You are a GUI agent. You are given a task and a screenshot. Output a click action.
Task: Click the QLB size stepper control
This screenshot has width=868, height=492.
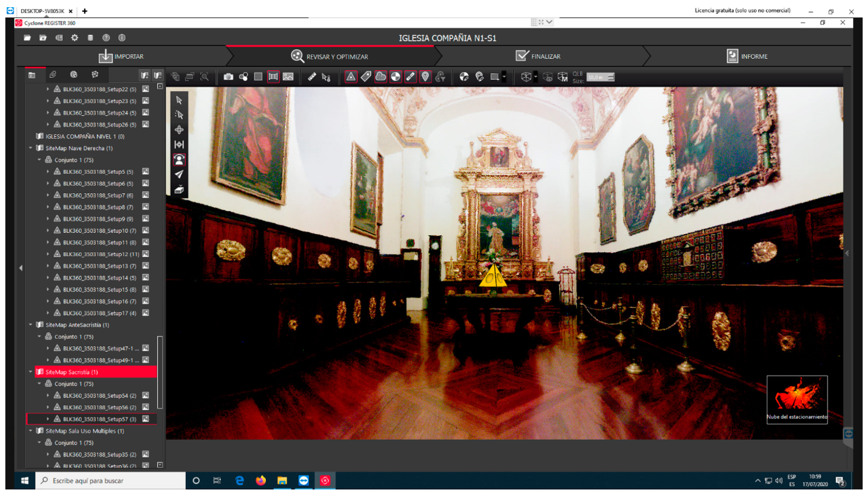611,77
